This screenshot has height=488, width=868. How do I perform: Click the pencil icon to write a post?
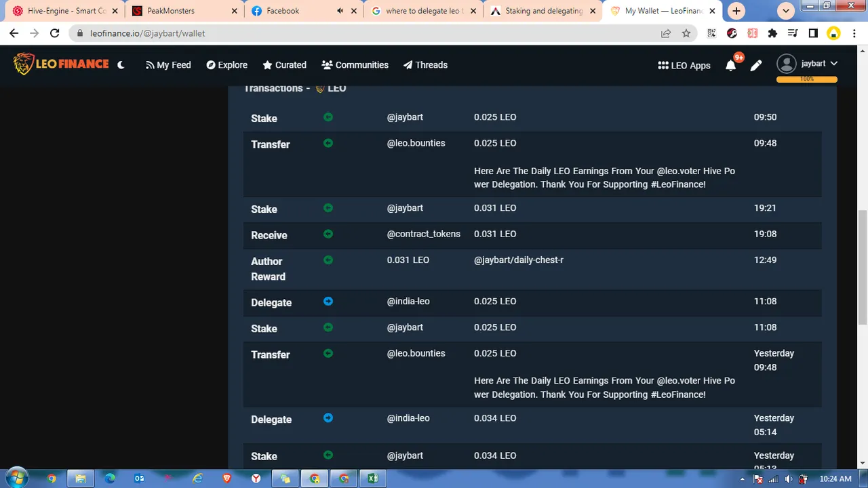pos(756,65)
